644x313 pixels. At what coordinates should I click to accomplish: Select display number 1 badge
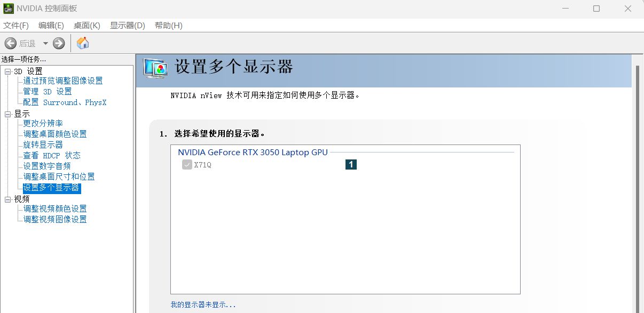(351, 165)
